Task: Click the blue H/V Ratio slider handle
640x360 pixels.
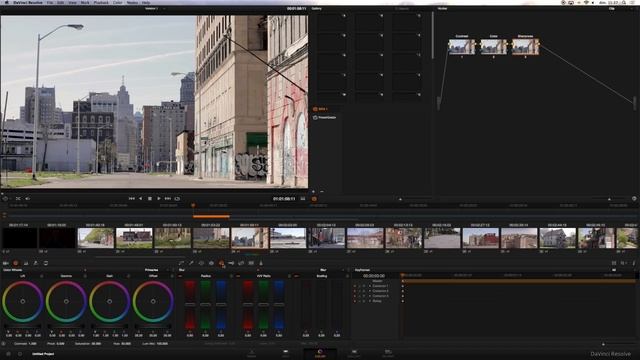Action: point(279,304)
